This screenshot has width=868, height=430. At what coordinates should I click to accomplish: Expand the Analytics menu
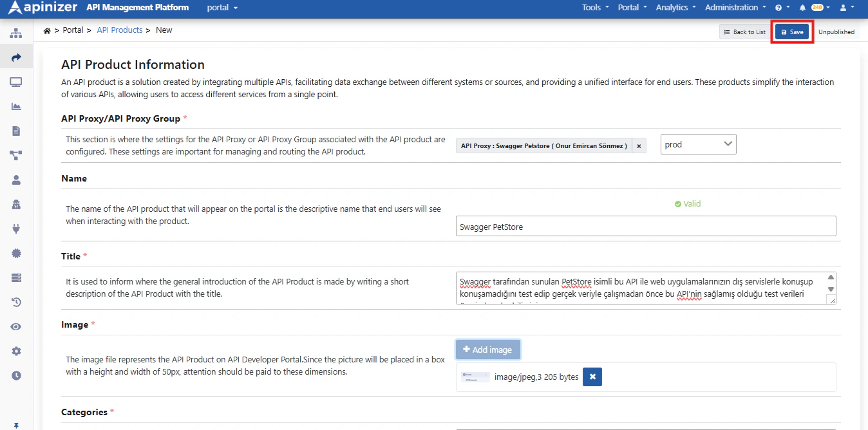pyautogui.click(x=676, y=8)
